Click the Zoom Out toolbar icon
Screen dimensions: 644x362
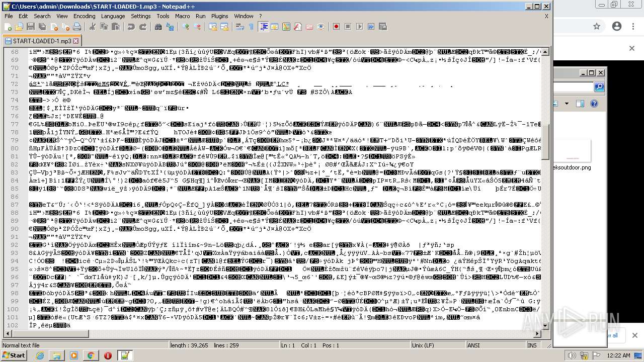pyautogui.click(x=197, y=27)
